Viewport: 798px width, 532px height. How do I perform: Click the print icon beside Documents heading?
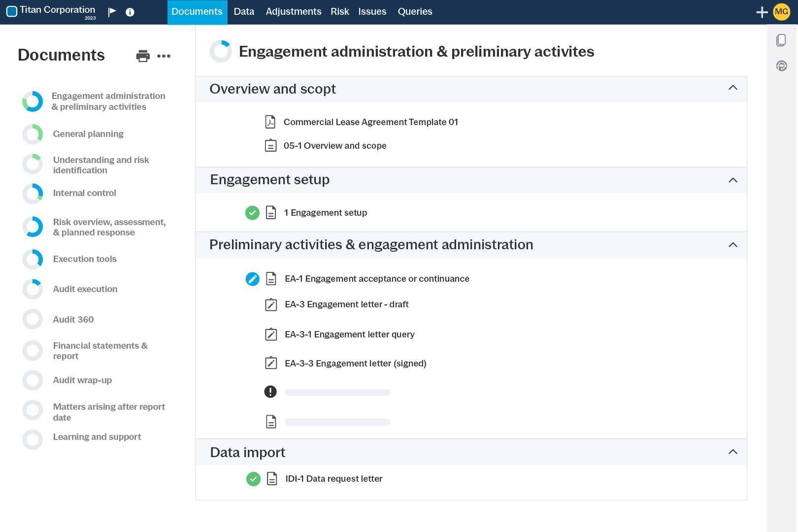pos(143,56)
